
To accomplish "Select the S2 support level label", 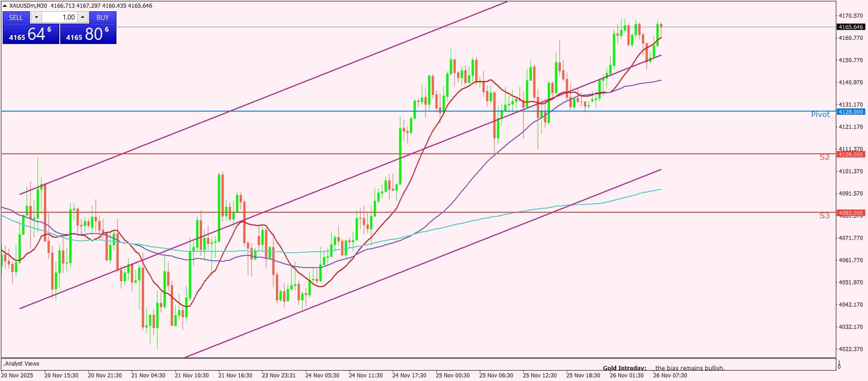I will [824, 157].
